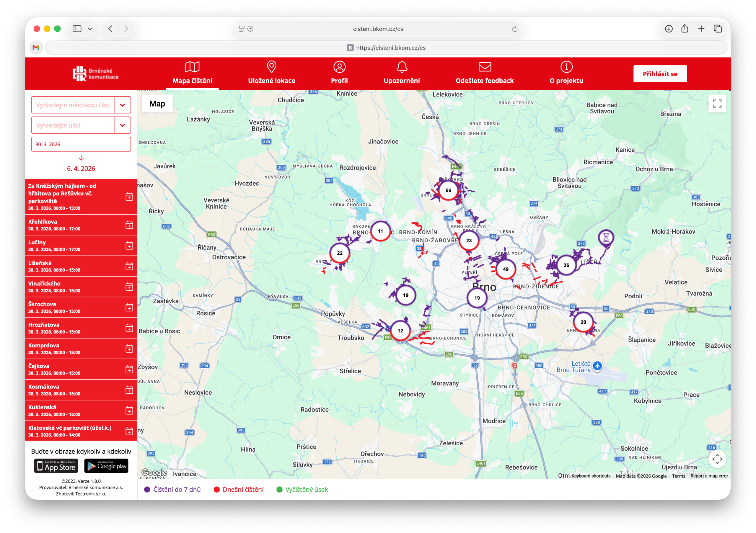Click the hourglass map marker
Viewport: 756px width, 533px height.
point(606,238)
